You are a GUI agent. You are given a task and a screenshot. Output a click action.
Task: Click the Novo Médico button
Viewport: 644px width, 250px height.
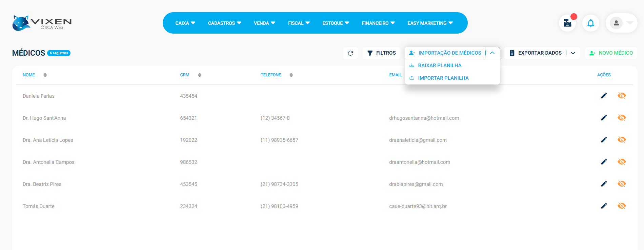click(611, 53)
